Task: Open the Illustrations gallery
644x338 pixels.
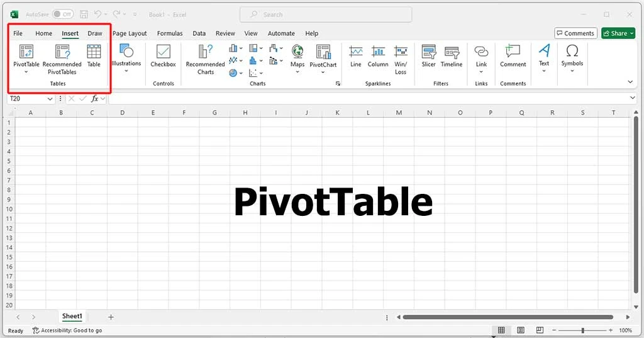Action: (x=126, y=59)
